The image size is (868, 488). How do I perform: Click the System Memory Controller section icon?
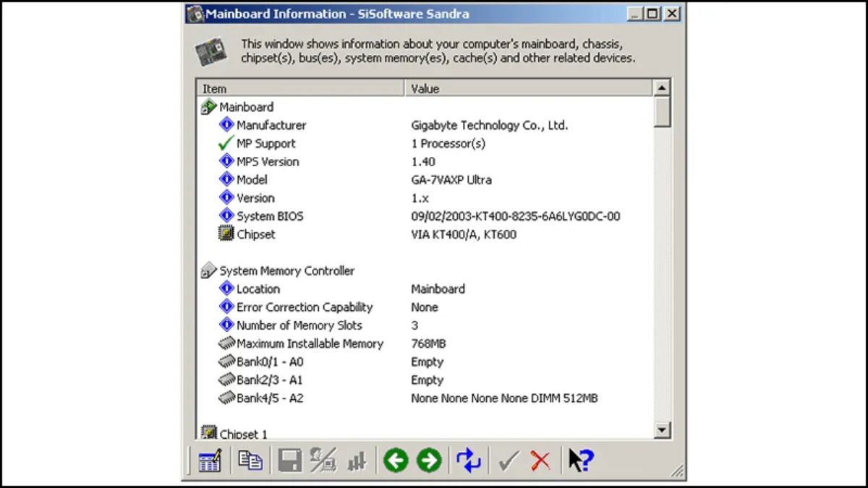[209, 270]
